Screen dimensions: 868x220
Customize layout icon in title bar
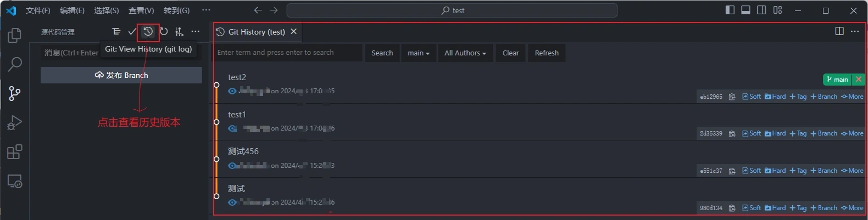click(777, 10)
